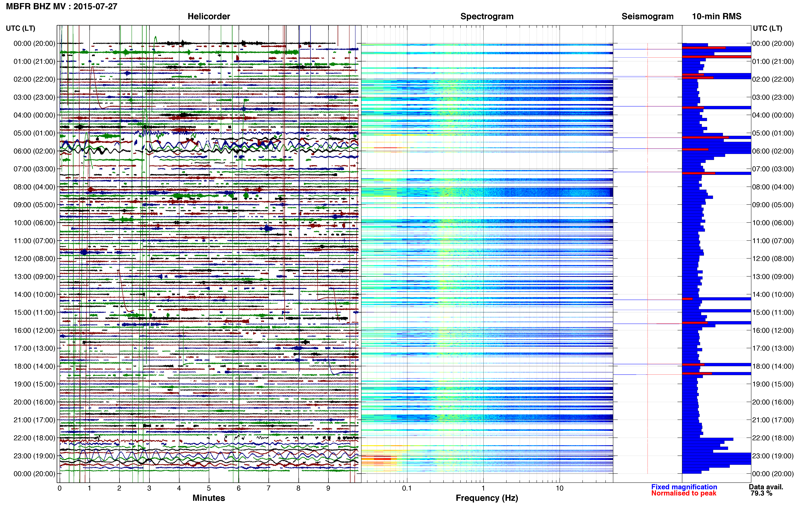
Task: Click helicorder-side time label 02:00 (22:00)
Action: [x=34, y=79]
